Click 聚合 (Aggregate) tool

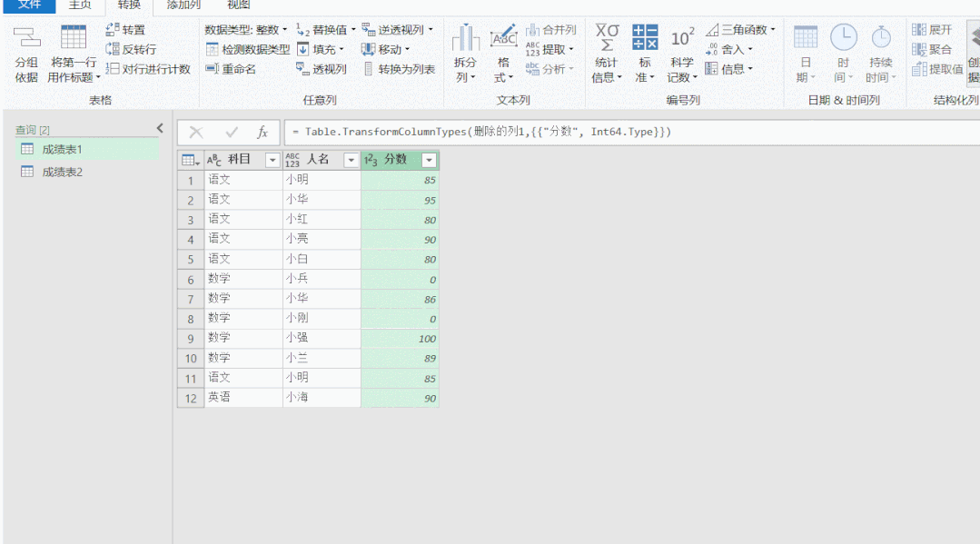coord(932,49)
